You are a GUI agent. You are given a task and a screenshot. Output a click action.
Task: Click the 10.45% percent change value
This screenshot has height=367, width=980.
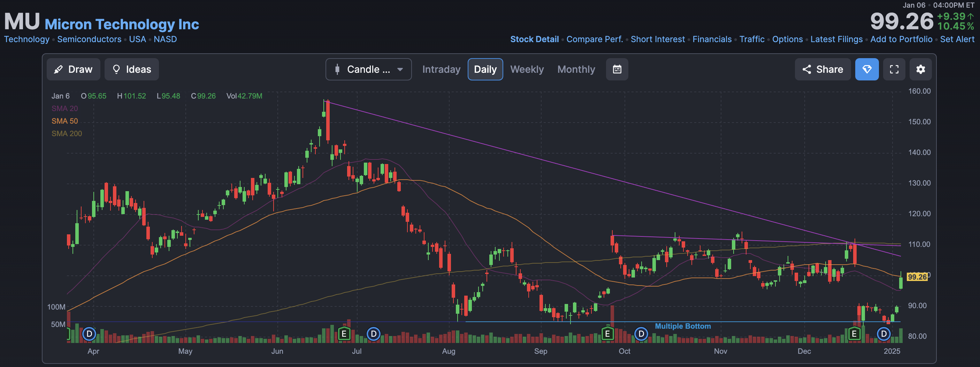(956, 26)
